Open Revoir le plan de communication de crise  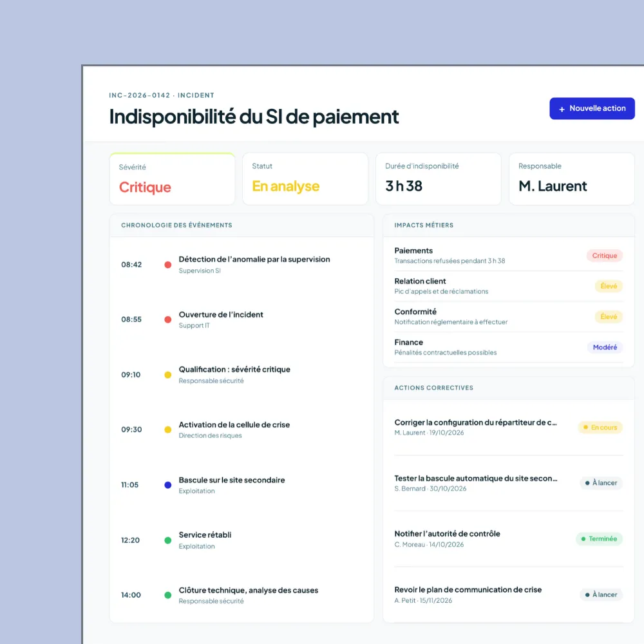509,594
